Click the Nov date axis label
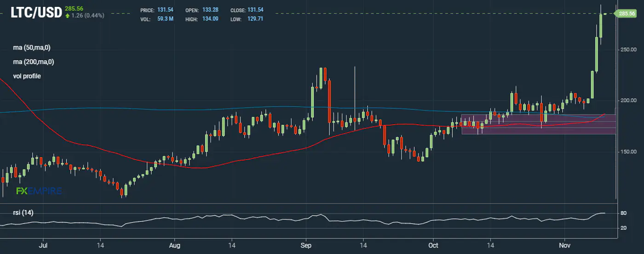The width and height of the screenshot is (644, 254). coord(564,246)
